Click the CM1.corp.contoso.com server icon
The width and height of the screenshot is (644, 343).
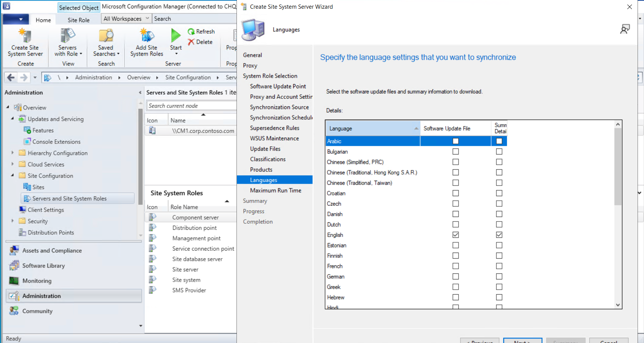point(152,131)
